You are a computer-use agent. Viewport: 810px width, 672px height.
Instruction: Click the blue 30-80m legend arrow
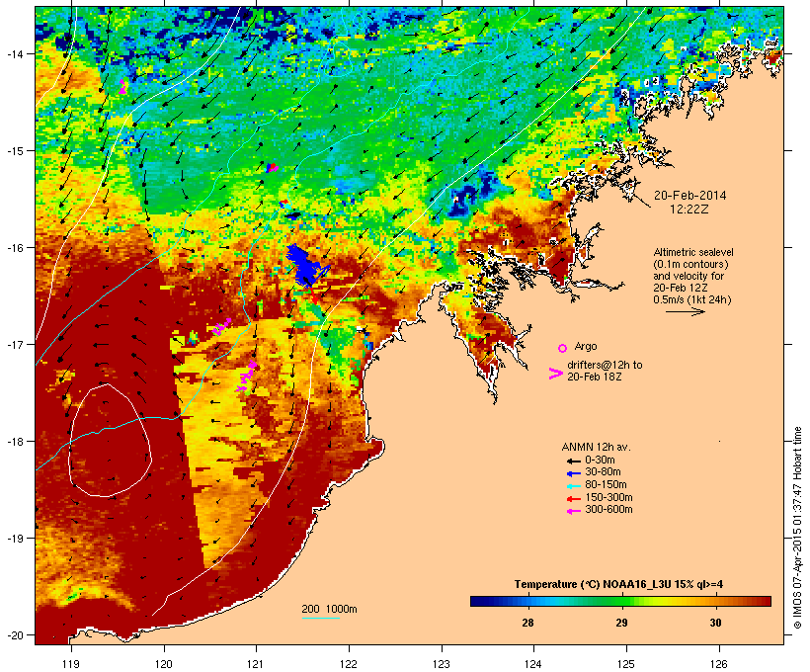pos(573,473)
